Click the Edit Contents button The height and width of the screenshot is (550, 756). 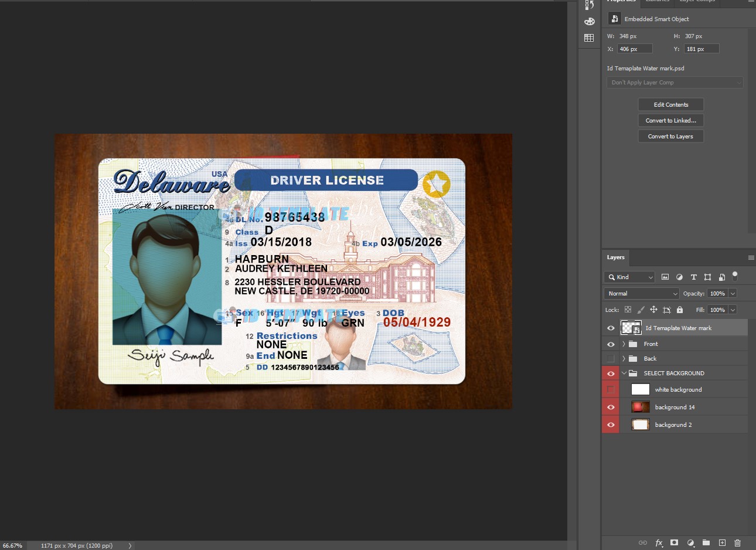pos(671,104)
